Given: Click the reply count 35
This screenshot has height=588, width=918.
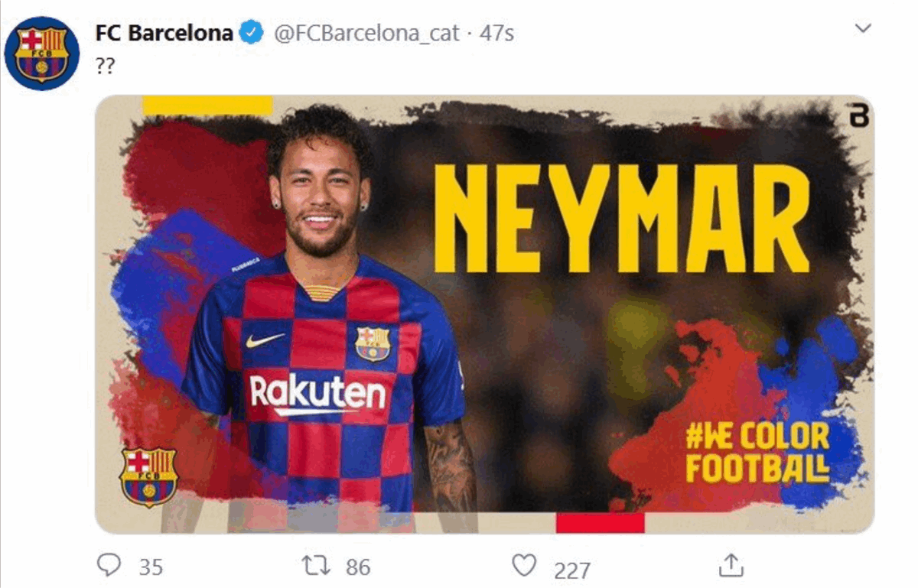Looking at the screenshot, I should [x=151, y=567].
